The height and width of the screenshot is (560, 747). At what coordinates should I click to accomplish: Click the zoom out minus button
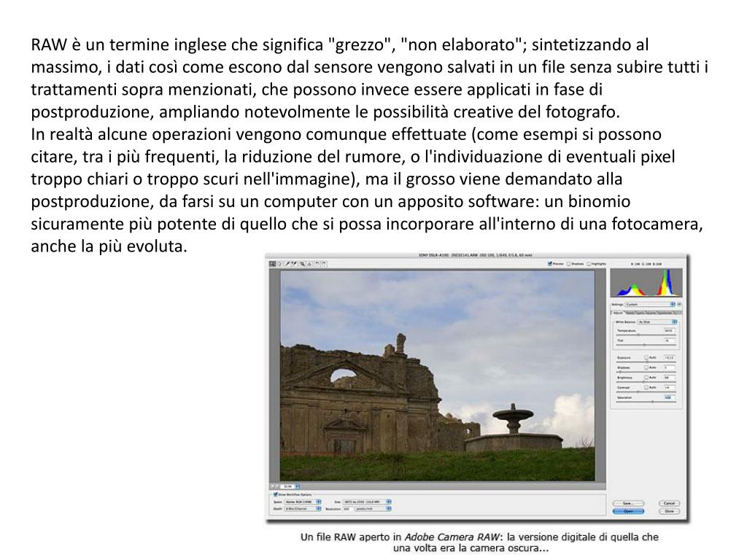pos(273,486)
